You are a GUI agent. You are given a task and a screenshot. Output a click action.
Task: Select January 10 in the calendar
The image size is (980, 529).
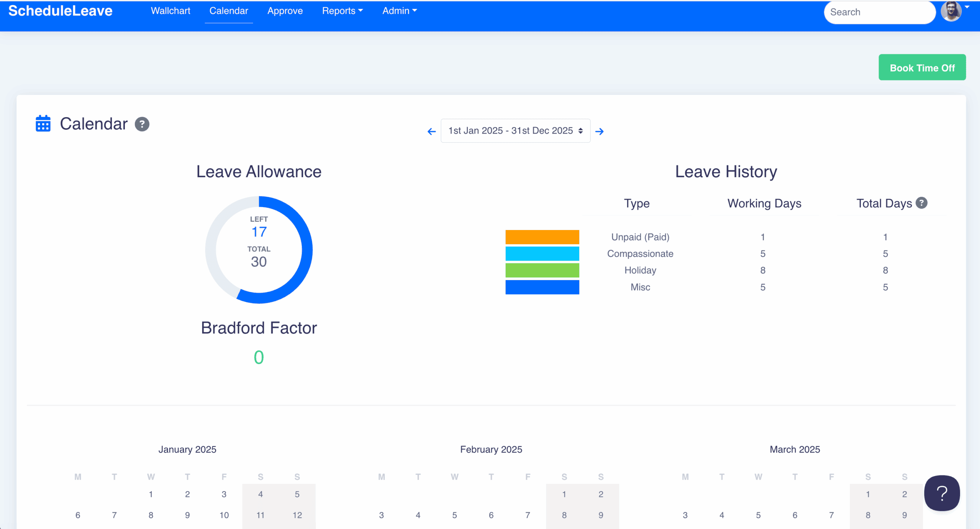click(x=224, y=515)
